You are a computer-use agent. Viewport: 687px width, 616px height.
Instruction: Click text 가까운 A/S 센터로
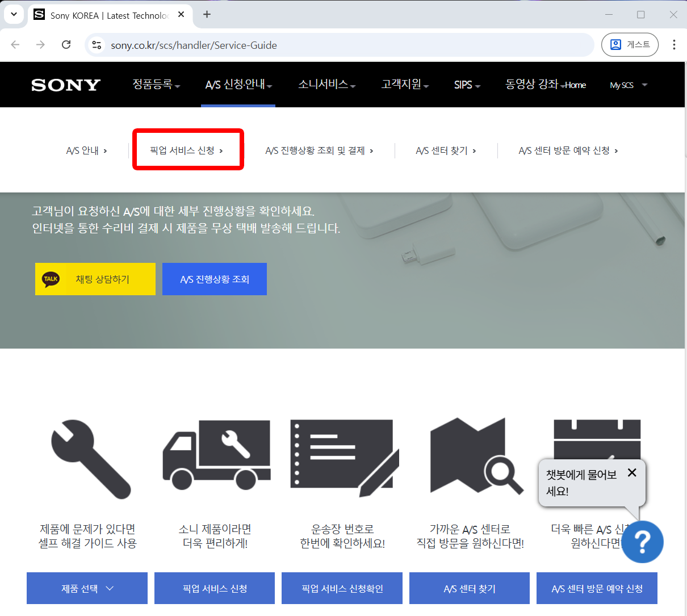470,529
